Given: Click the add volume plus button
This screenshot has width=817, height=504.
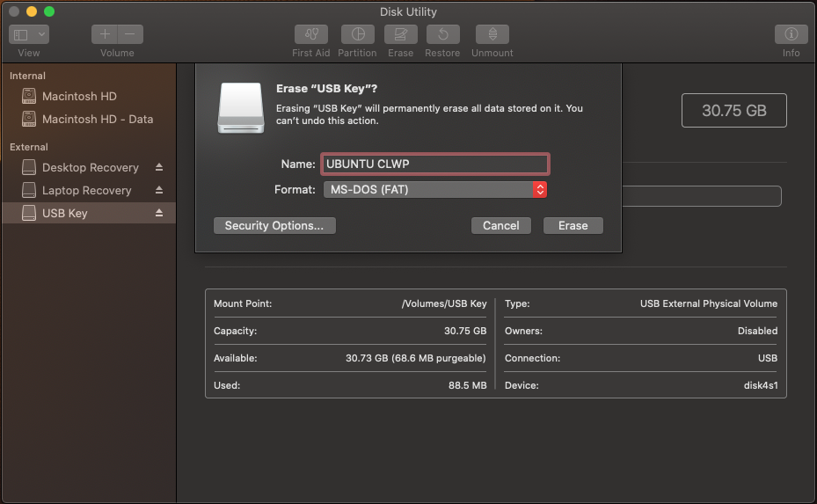Looking at the screenshot, I should click(105, 34).
